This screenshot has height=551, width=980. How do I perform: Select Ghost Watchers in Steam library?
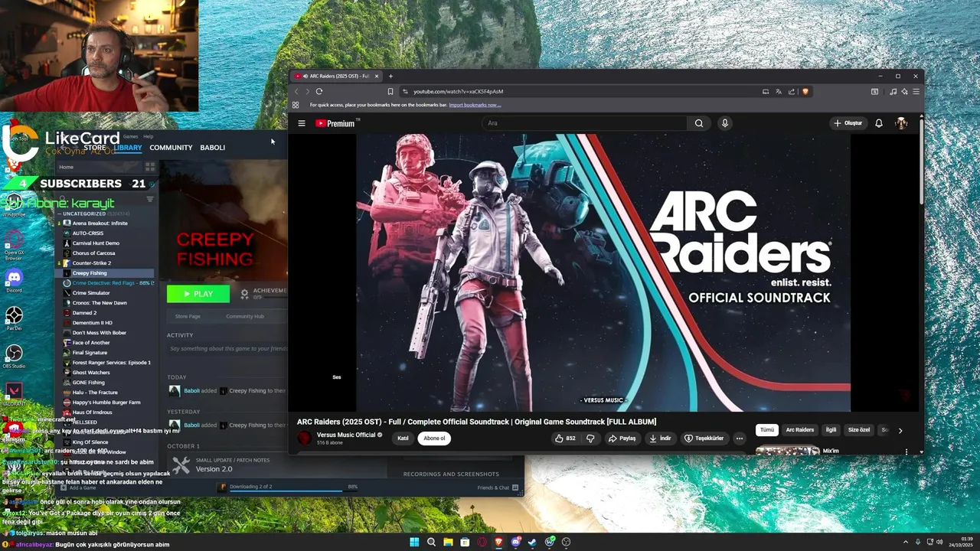click(91, 373)
